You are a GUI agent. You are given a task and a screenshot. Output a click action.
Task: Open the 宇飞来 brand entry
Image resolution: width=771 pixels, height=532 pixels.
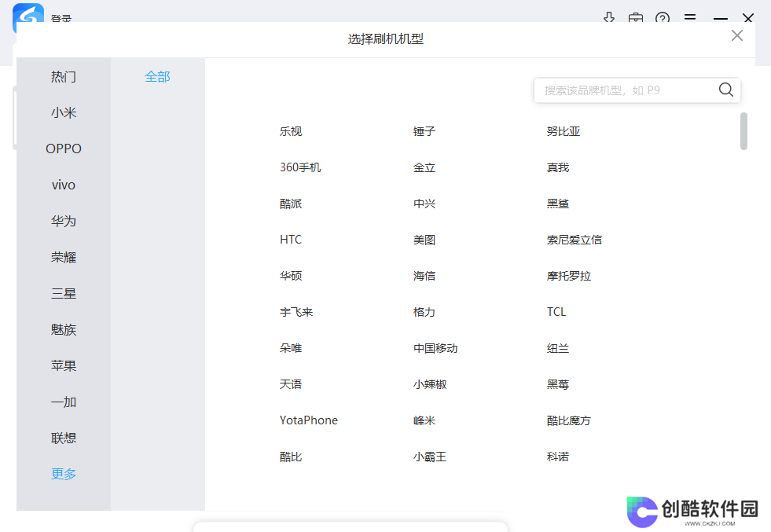296,312
